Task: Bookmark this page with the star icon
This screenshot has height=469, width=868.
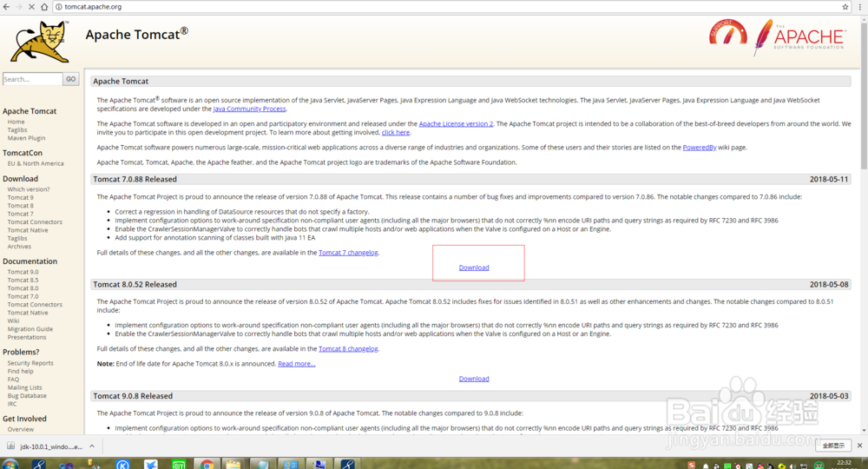Action: pos(845,7)
